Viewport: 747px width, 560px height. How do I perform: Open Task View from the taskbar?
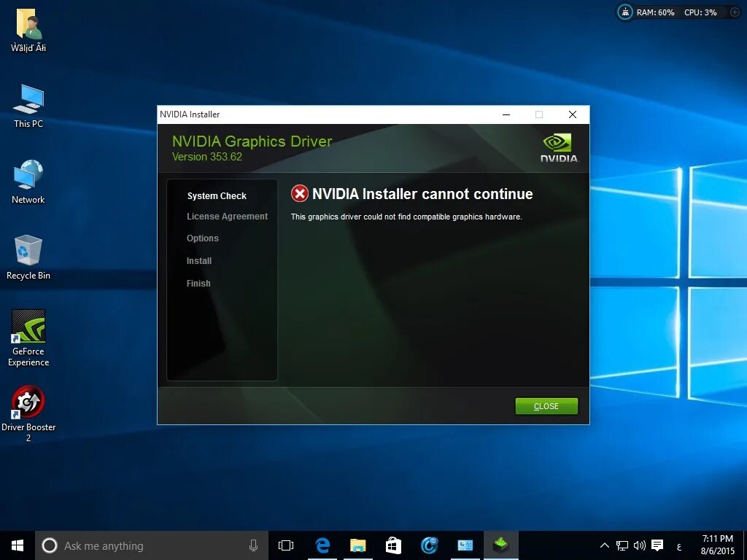286,545
